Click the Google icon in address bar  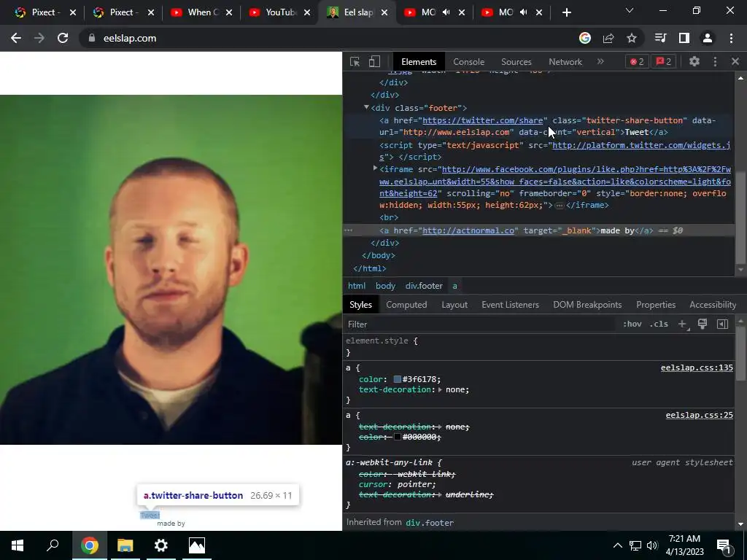point(584,38)
